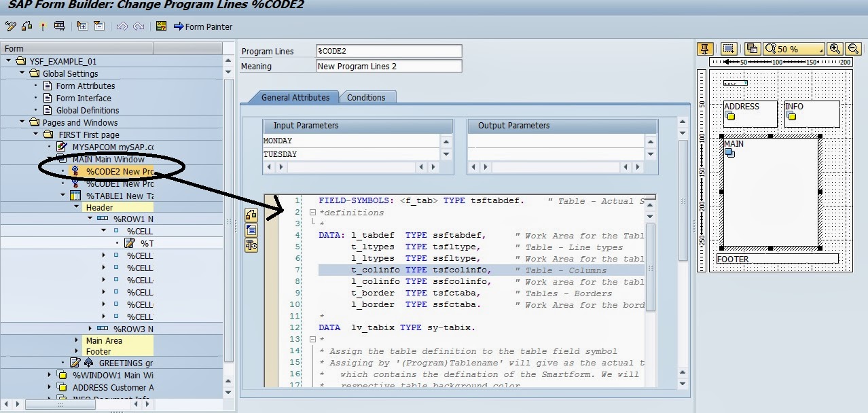Click the Redo arrow icon
Screen dimensions: 868x413
140,27
